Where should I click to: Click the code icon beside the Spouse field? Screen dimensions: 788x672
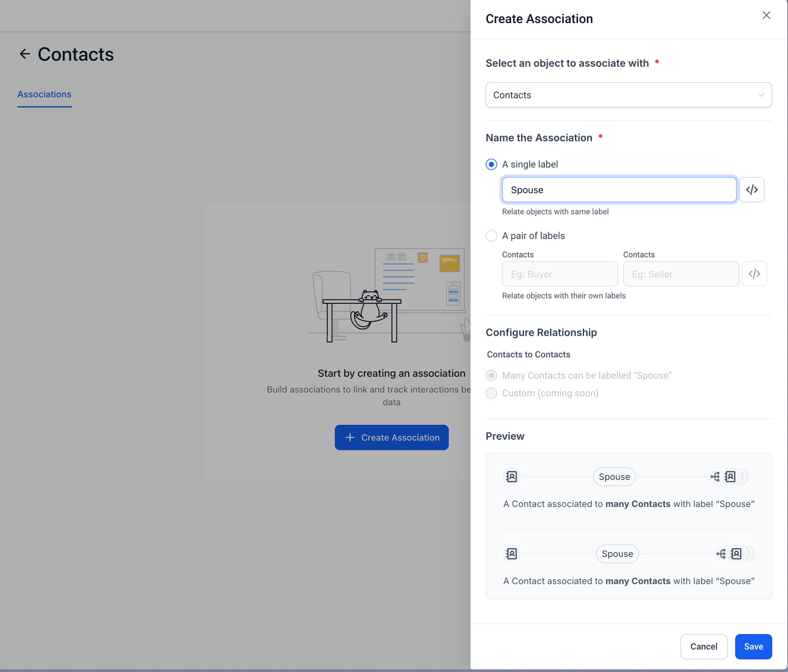pos(752,190)
